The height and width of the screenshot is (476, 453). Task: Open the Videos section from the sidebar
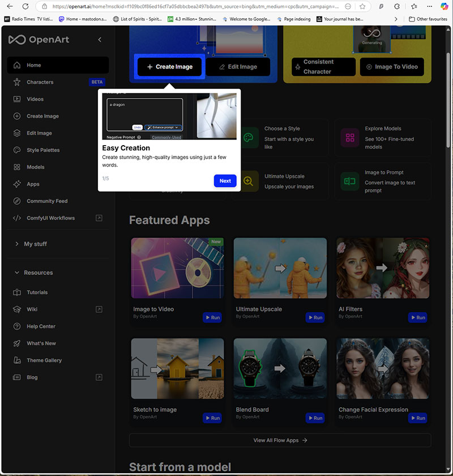tap(16, 99)
